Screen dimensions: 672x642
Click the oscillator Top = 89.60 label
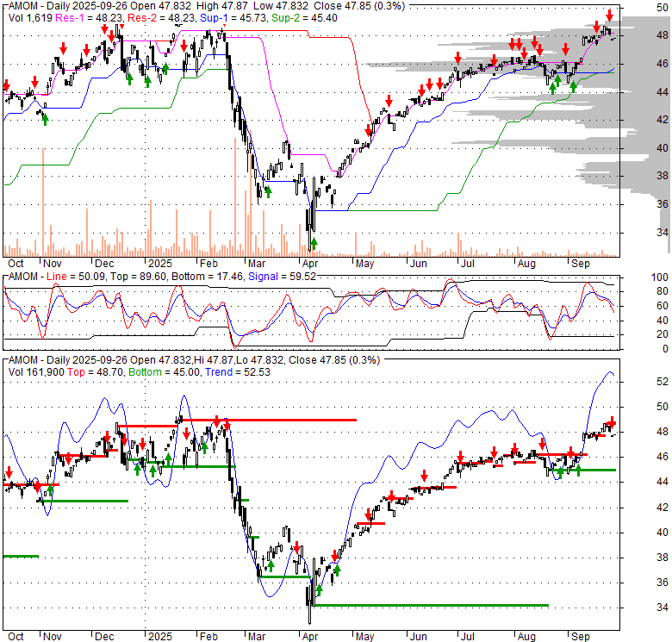[x=138, y=277]
